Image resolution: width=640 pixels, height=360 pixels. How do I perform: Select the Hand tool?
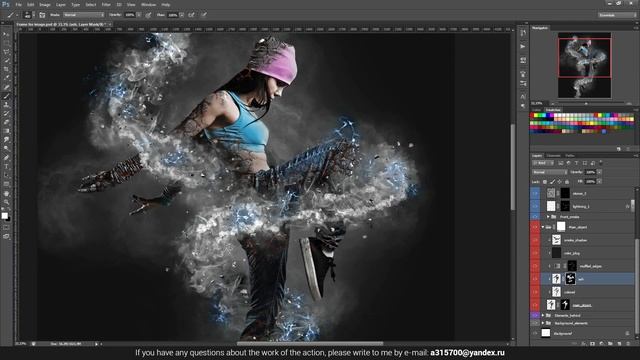pos(6,193)
